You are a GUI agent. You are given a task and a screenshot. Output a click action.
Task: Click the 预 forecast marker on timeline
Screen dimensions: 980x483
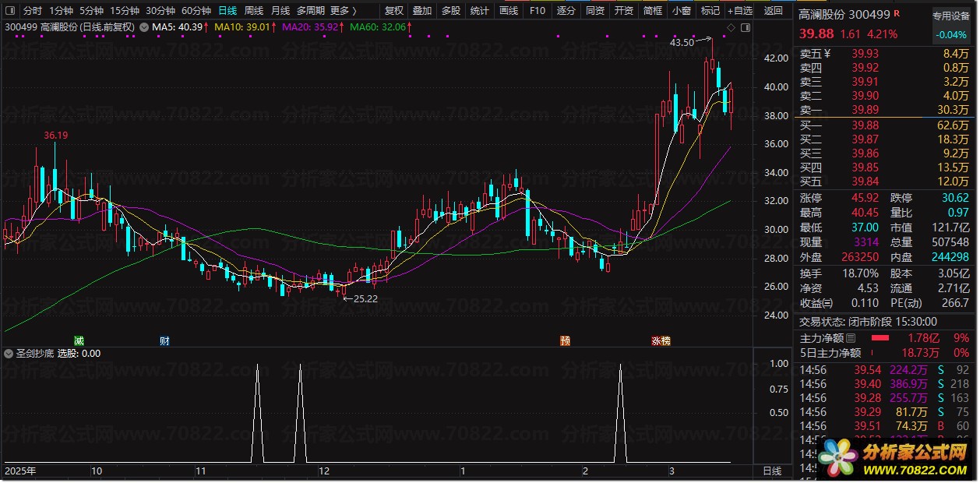[x=566, y=341]
